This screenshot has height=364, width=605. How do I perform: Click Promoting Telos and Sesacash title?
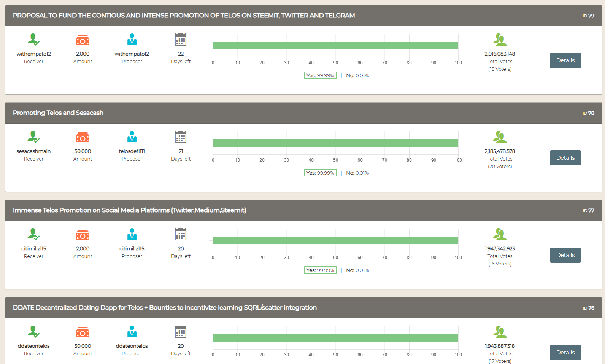(x=58, y=113)
